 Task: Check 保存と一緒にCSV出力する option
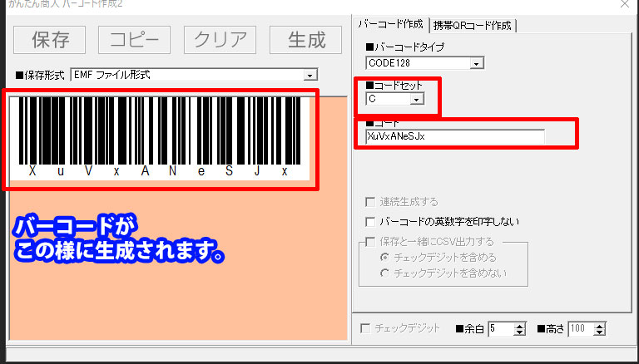pyautogui.click(x=371, y=242)
